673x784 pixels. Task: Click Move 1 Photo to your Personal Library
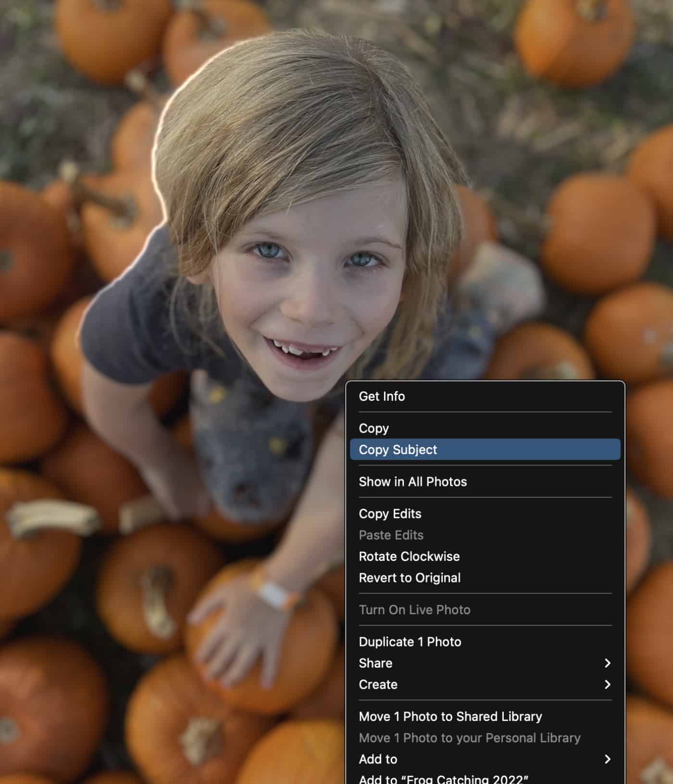click(469, 738)
